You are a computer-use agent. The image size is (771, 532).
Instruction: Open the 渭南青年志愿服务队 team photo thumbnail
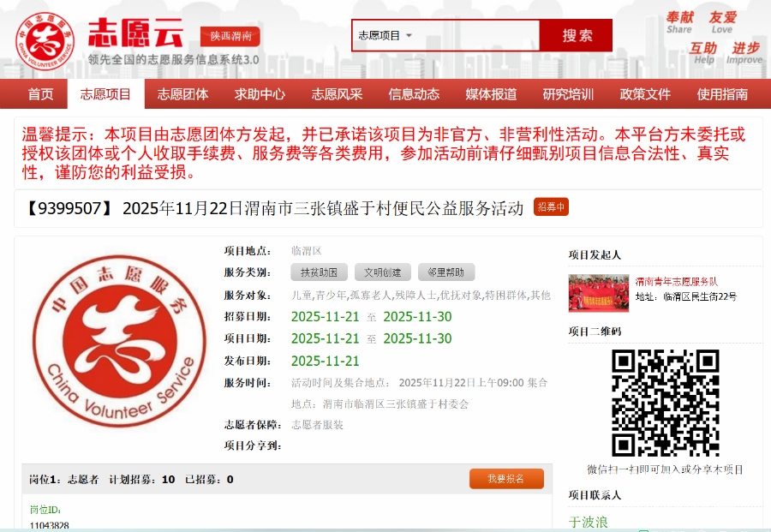coord(598,292)
